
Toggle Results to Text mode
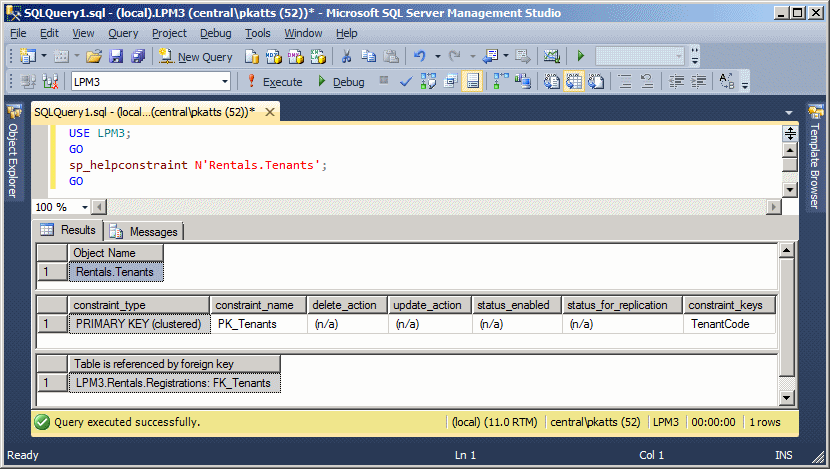coord(552,82)
